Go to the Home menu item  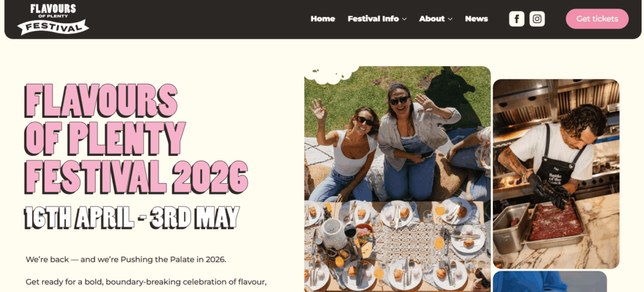pyautogui.click(x=323, y=19)
